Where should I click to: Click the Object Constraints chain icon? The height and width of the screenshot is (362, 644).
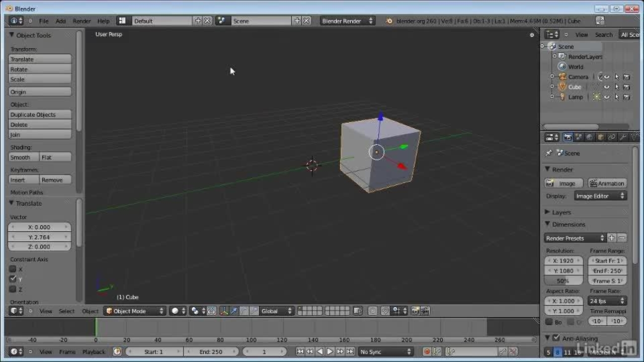click(612, 137)
